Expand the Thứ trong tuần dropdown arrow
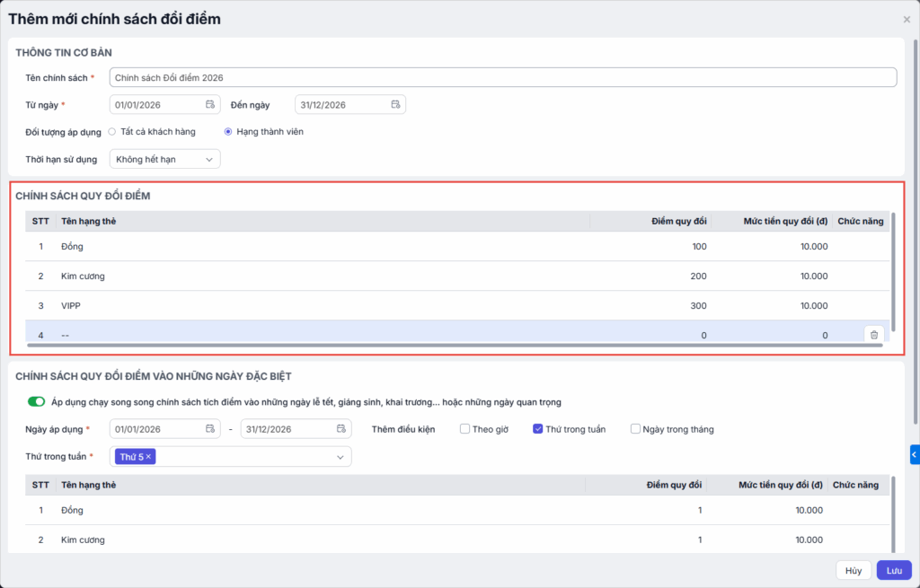The height and width of the screenshot is (588, 920). click(341, 458)
